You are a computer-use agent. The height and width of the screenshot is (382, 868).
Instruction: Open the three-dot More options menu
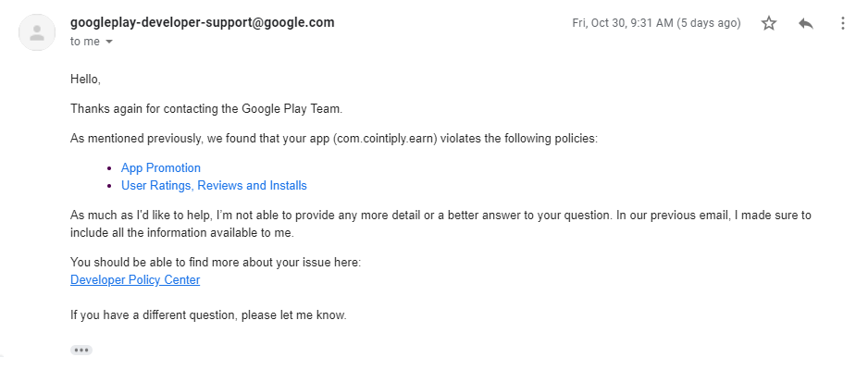(x=842, y=23)
